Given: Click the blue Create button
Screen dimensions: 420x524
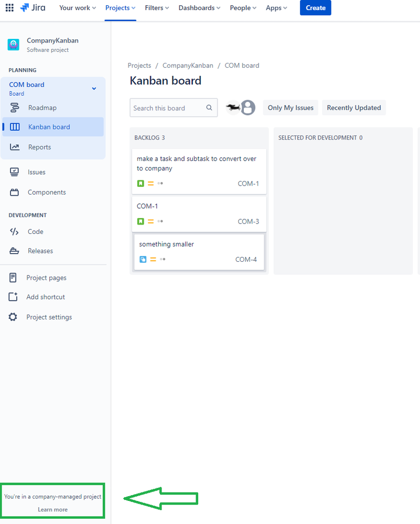Looking at the screenshot, I should click(x=316, y=8).
